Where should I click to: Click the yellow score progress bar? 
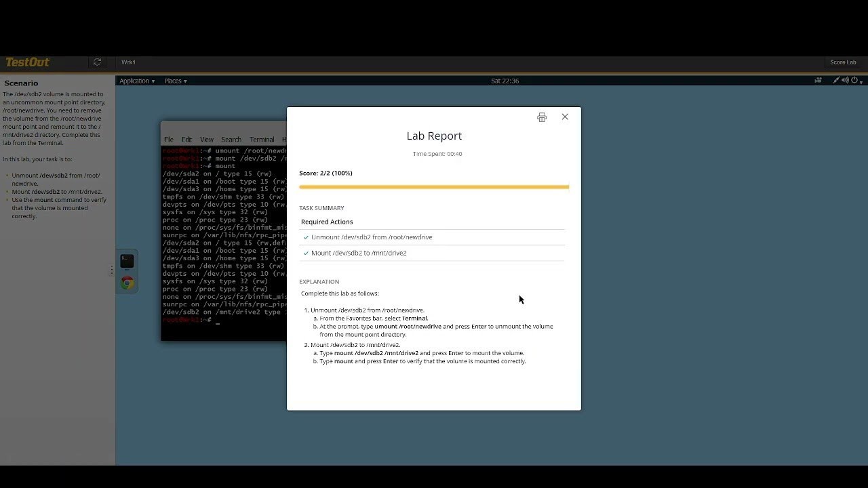[434, 186]
